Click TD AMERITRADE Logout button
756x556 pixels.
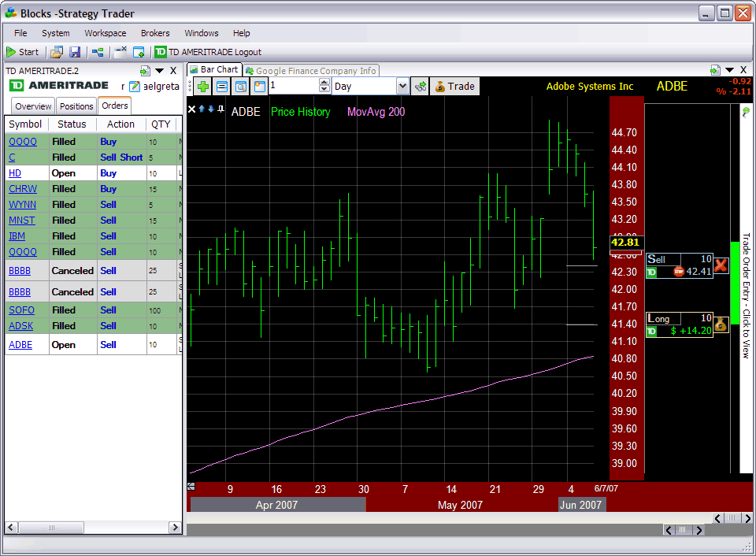[208, 52]
